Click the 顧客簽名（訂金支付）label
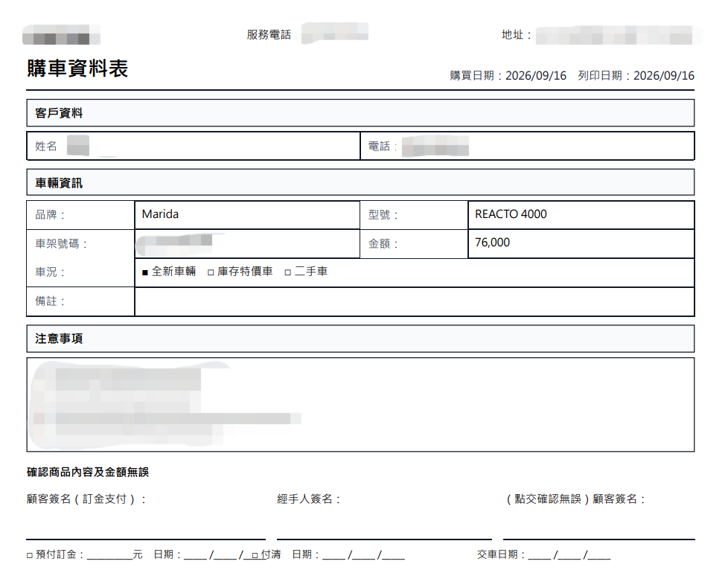The height and width of the screenshot is (570, 728). [87, 499]
